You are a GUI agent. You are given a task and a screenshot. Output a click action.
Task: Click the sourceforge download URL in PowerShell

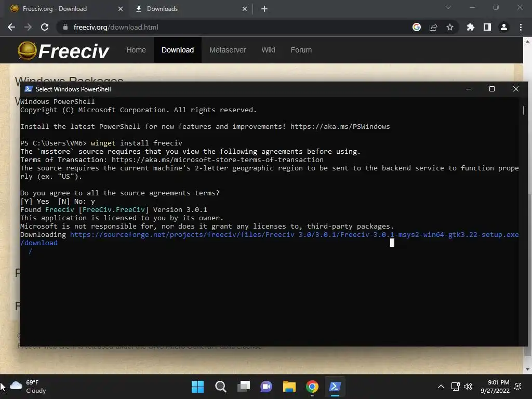click(x=270, y=238)
